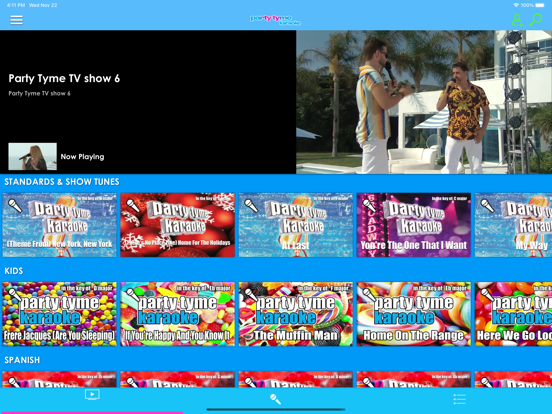Click the battery status indicator
Image resolution: width=552 pixels, height=414 pixels.
click(x=540, y=5)
